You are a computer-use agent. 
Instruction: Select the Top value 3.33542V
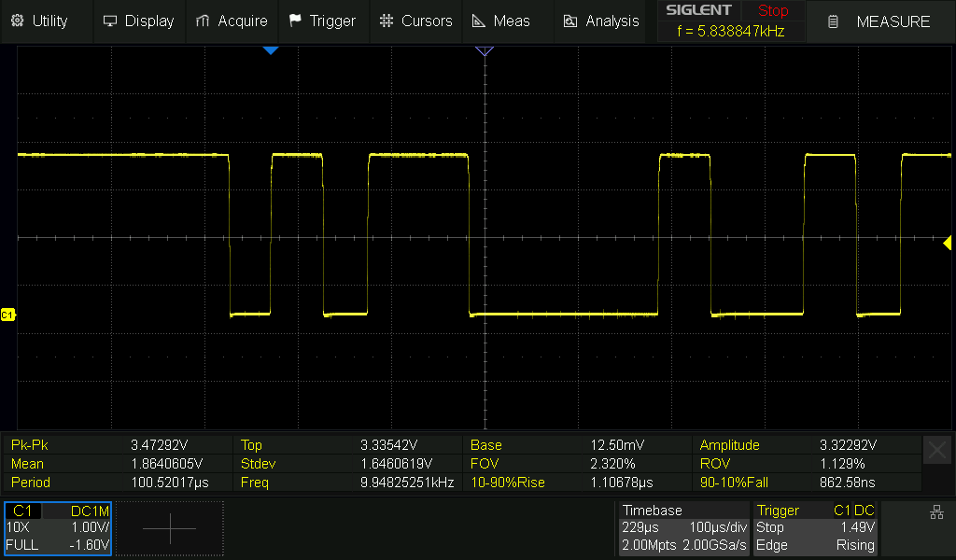[x=389, y=445]
